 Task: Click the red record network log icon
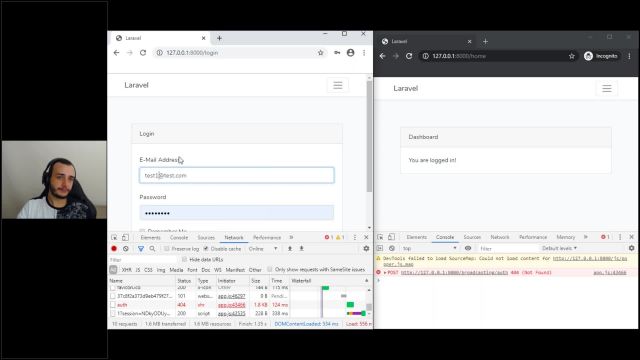[x=114, y=248]
